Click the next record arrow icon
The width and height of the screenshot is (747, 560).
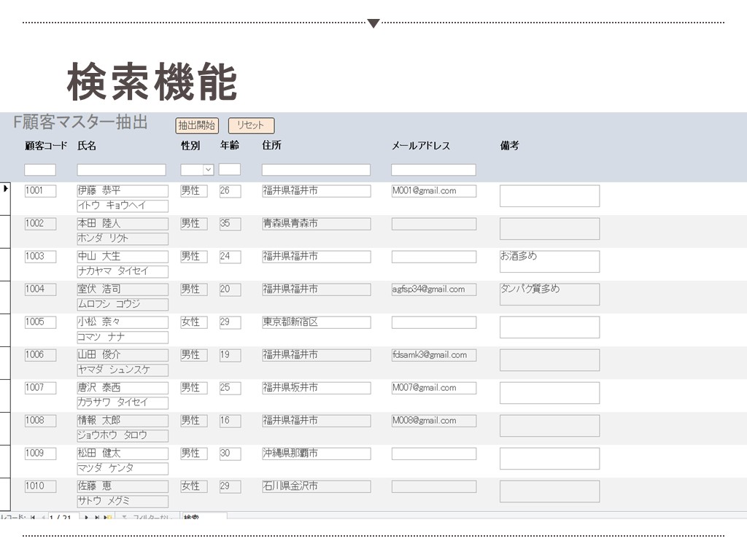[x=87, y=517]
